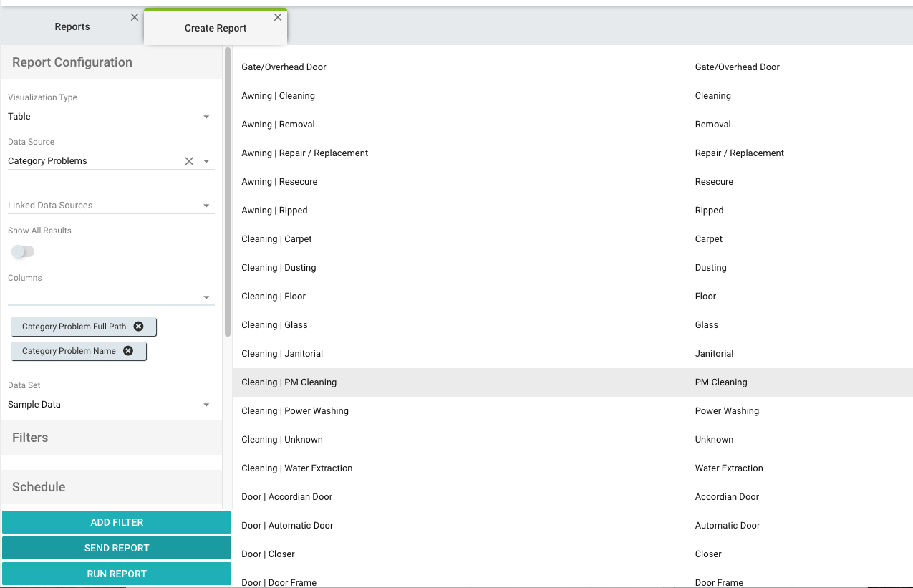Image resolution: width=913 pixels, height=588 pixels.
Task: Click the Add Filter button
Action: [x=117, y=522]
